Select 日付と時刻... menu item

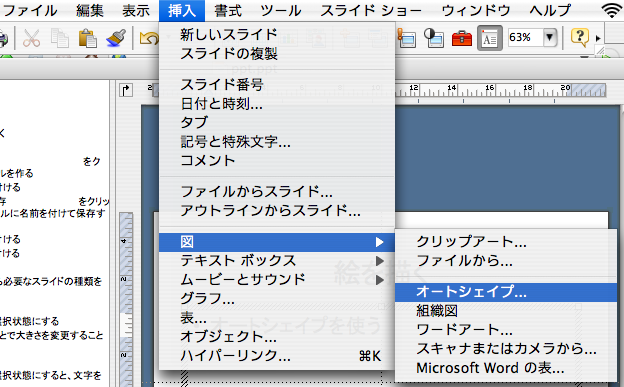click(277, 104)
